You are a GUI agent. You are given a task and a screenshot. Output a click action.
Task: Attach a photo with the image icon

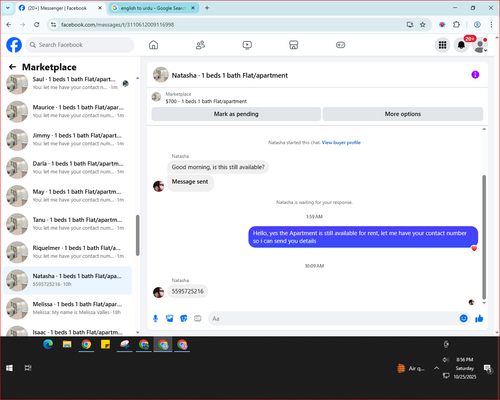170,319
